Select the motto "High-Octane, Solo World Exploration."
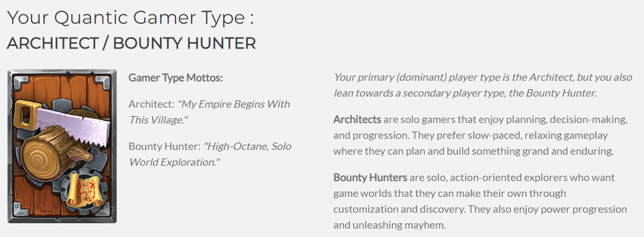The height and width of the screenshot is (237, 644). (210, 154)
